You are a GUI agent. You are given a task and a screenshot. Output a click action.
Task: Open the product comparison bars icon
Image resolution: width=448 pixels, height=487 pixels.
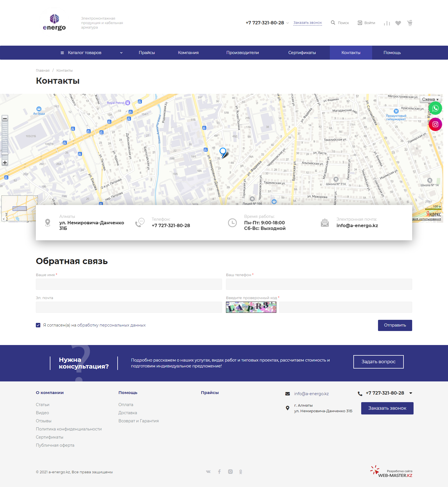[387, 23]
